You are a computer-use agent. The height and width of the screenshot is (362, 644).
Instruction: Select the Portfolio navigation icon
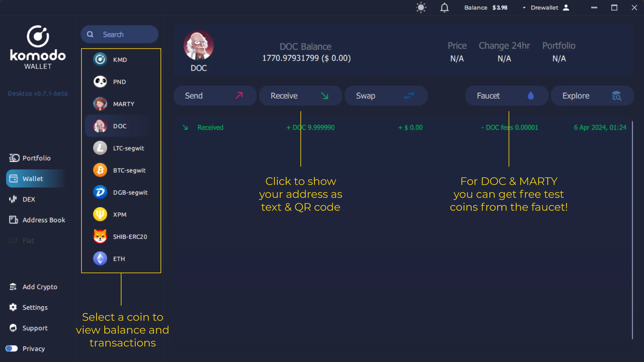14,158
